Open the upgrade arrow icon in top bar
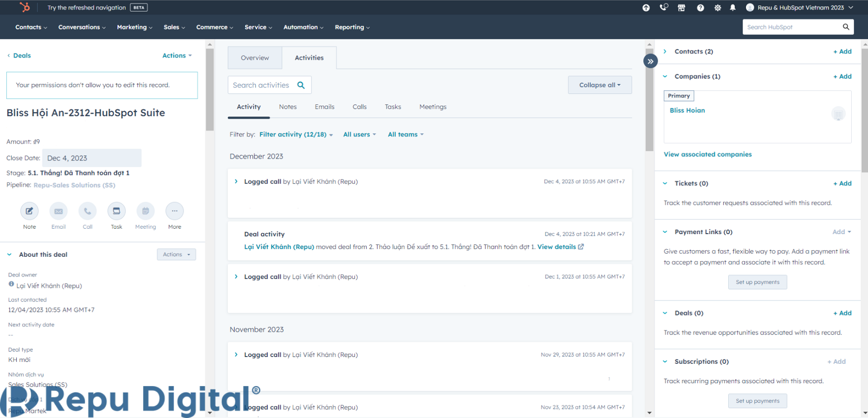This screenshot has height=418, width=868. [x=646, y=7]
